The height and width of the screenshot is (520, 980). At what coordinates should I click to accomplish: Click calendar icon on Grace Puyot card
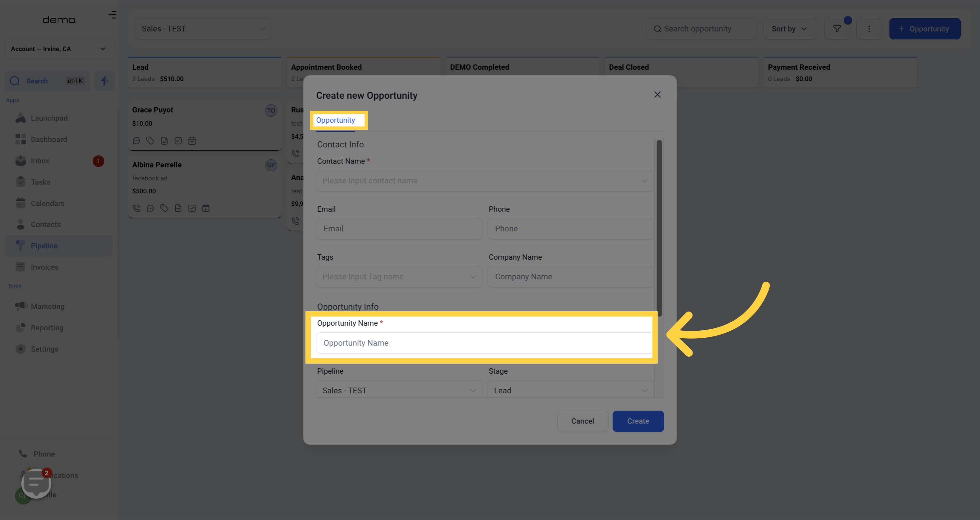[x=192, y=141]
